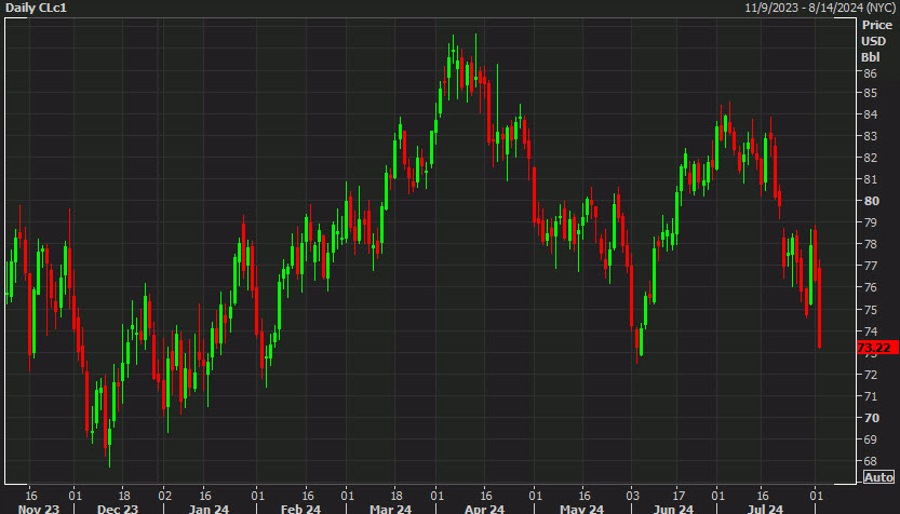900x514 pixels.
Task: Click the red 73.22 current price tag
Action: pyautogui.click(x=877, y=348)
